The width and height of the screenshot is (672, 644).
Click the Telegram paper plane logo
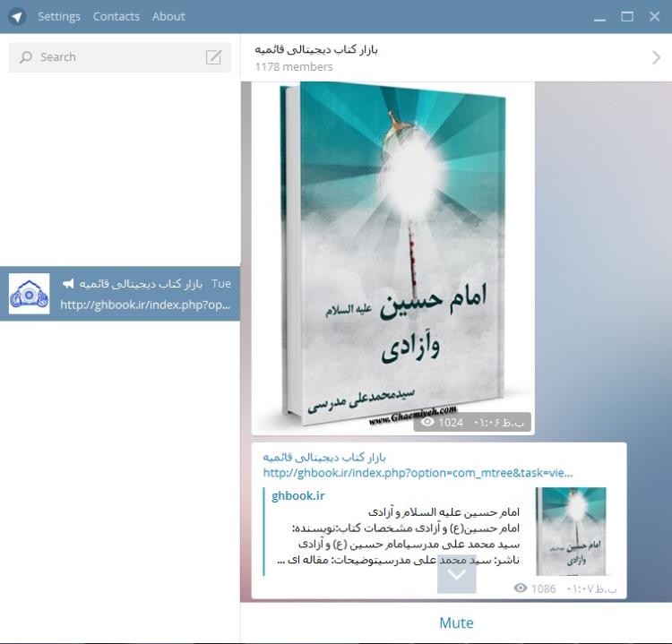pyautogui.click(x=17, y=17)
